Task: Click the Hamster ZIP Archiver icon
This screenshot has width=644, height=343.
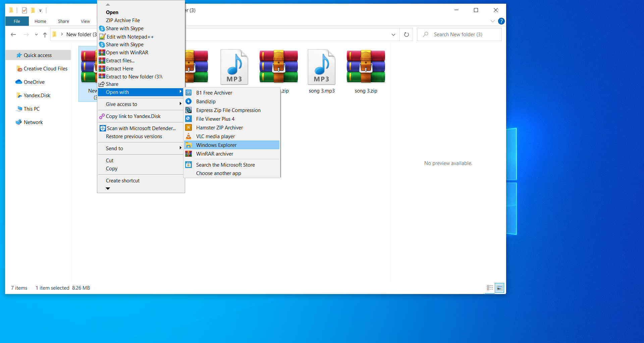Action: (x=189, y=128)
